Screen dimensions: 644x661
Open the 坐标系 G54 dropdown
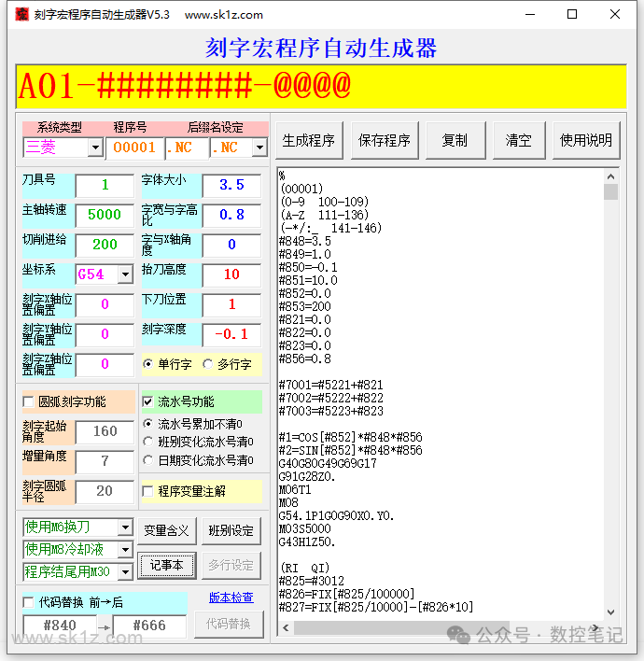125,274
